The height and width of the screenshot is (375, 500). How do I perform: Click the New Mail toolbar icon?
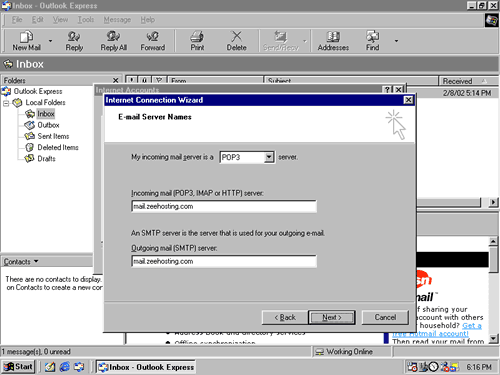click(x=26, y=41)
